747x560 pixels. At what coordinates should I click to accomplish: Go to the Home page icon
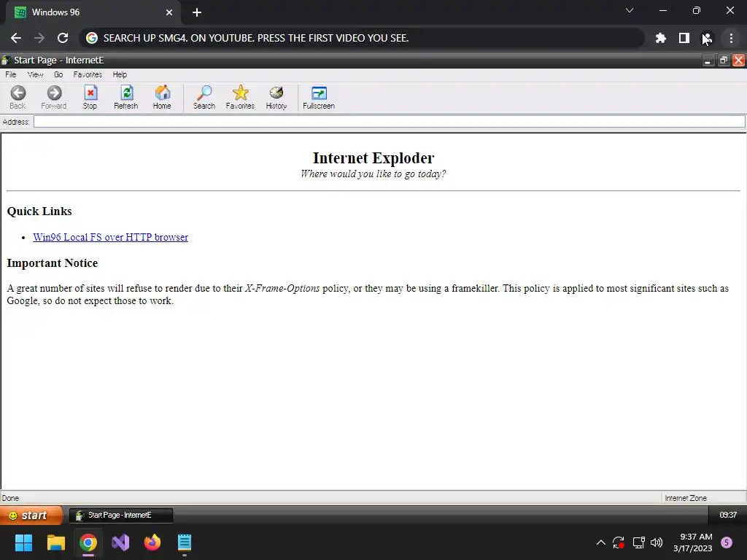(162, 97)
